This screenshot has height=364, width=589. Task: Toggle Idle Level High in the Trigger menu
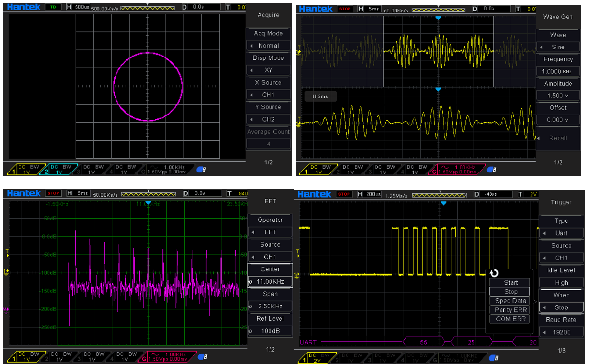pos(561,282)
